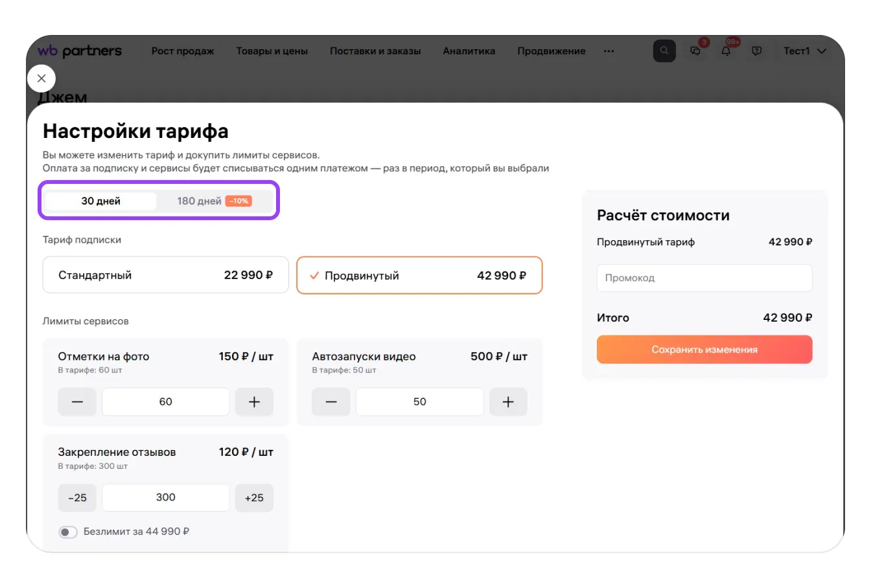This screenshot has width=871, height=588.
Task: Click the promo code input field
Action: [x=704, y=278]
